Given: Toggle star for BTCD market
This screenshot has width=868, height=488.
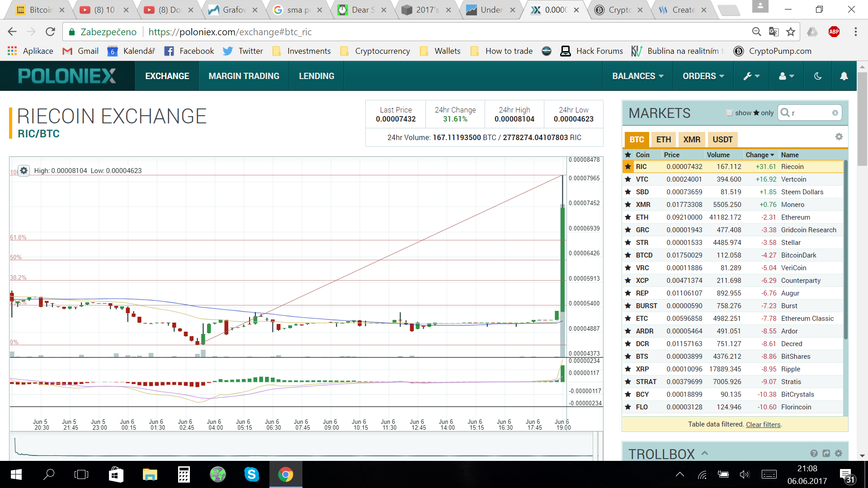Looking at the screenshot, I should tap(628, 255).
